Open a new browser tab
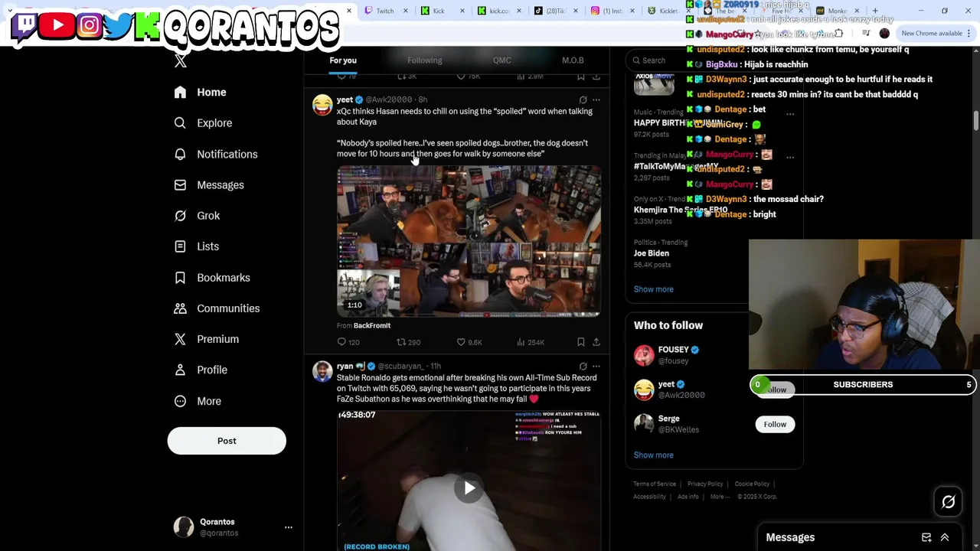The height and width of the screenshot is (551, 980). (875, 11)
